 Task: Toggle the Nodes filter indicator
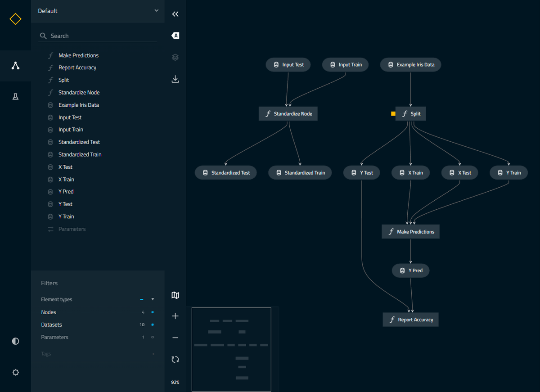pos(153,312)
